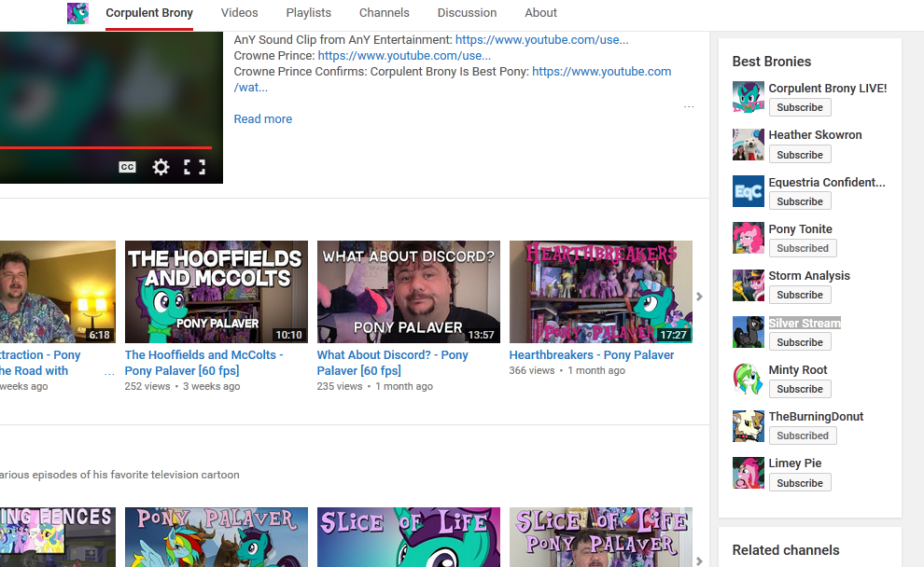Open The Hooffields and McColts video title
Image resolution: width=924 pixels, height=567 pixels.
click(203, 363)
